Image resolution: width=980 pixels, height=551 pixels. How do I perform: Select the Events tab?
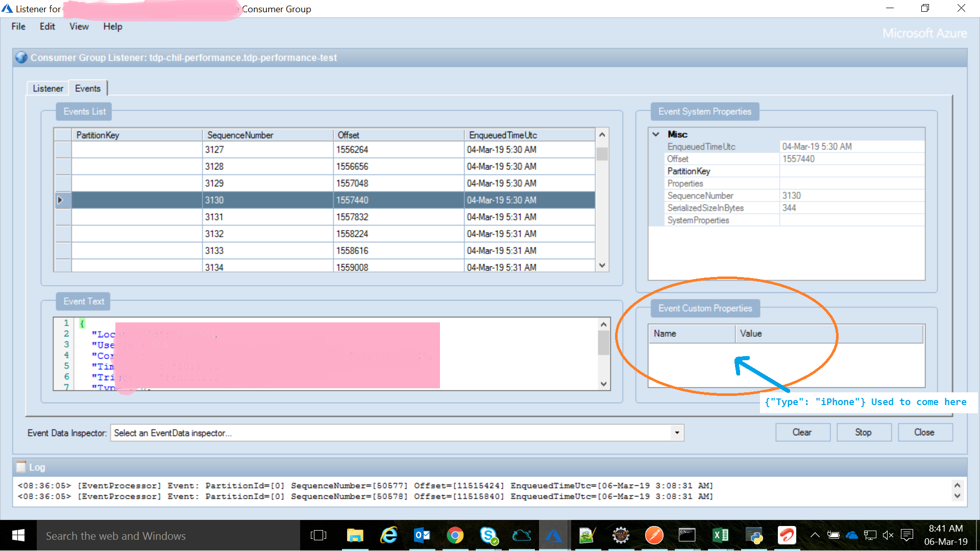88,88
